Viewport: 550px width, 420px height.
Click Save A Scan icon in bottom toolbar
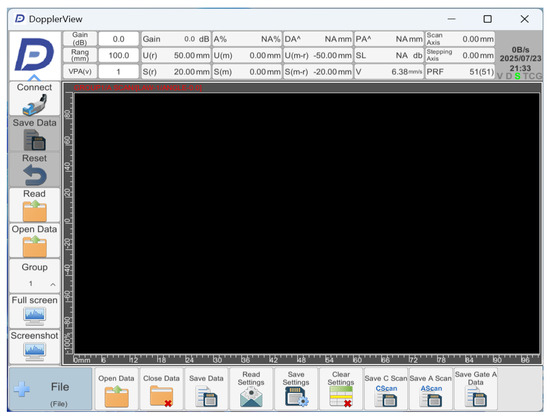coord(431,396)
